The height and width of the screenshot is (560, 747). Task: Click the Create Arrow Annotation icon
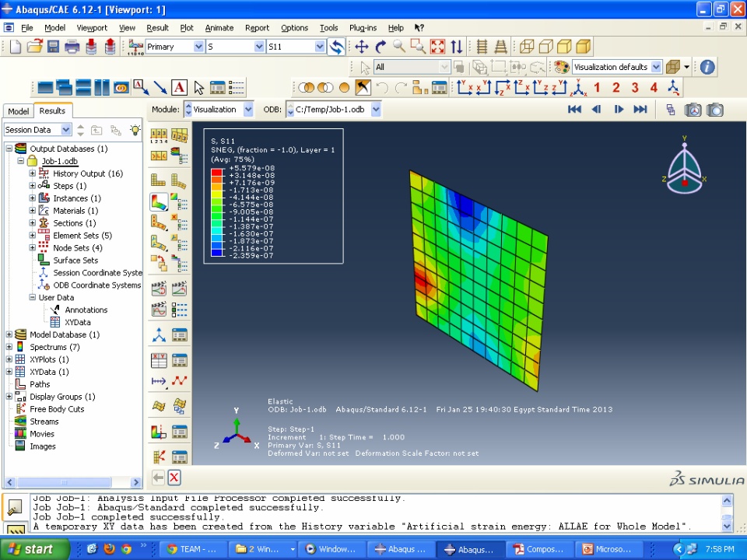pos(160,88)
